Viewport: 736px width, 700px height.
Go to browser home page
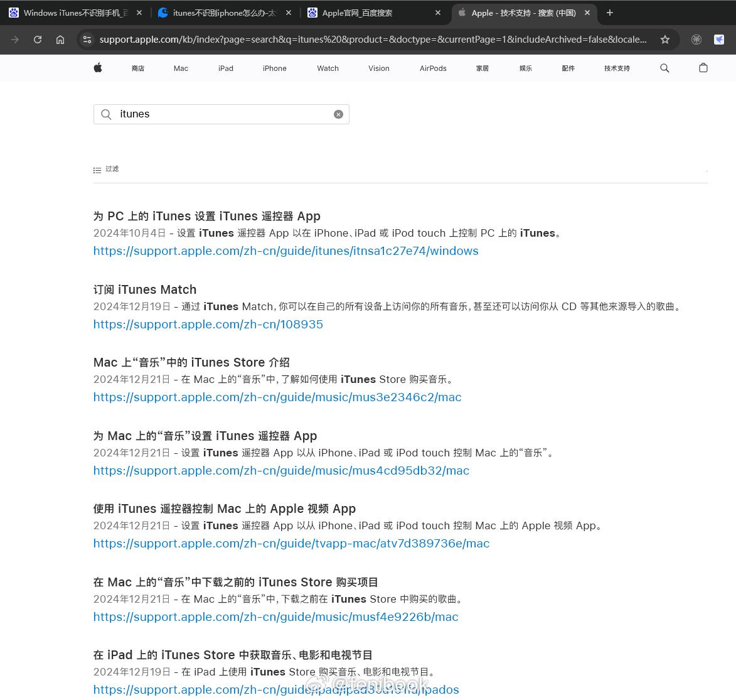coord(60,40)
